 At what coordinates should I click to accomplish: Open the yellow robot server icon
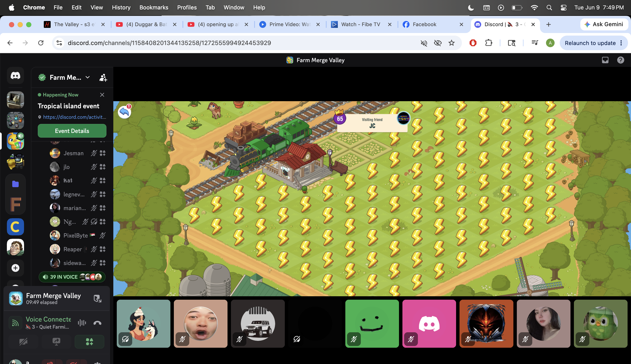pyautogui.click(x=15, y=161)
